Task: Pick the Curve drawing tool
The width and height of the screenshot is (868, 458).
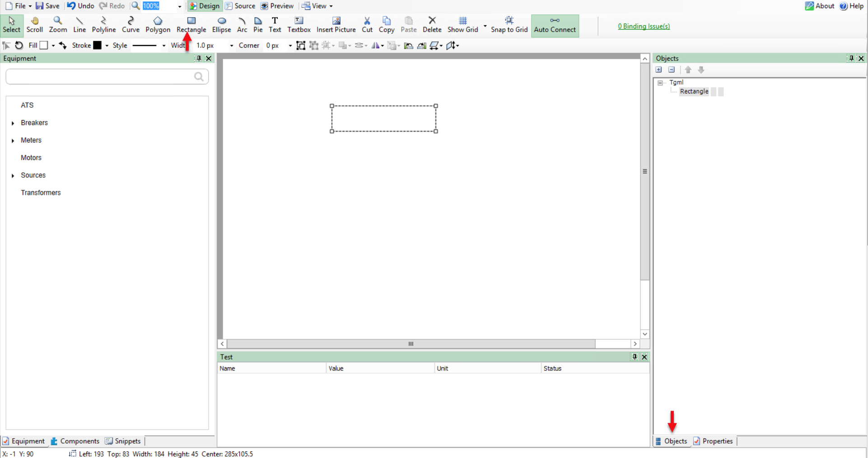Action: coord(131,25)
